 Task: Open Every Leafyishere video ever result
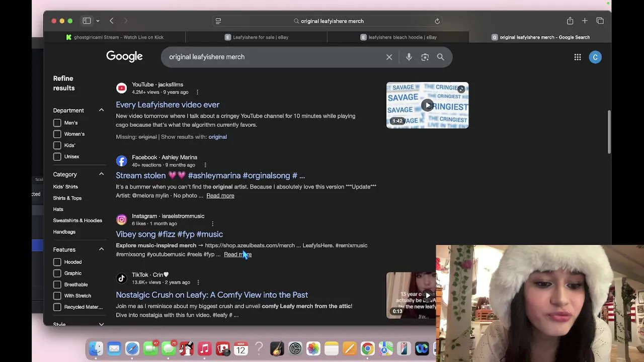(x=168, y=105)
